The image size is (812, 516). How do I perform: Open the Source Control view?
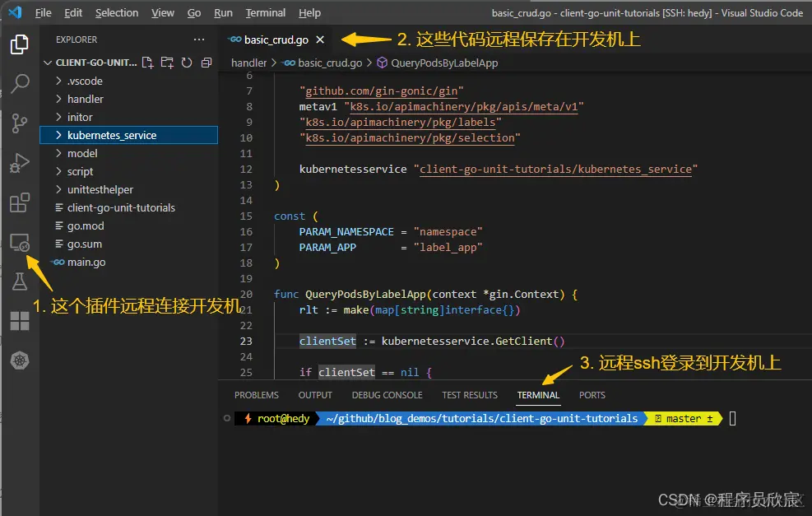pyautogui.click(x=20, y=123)
